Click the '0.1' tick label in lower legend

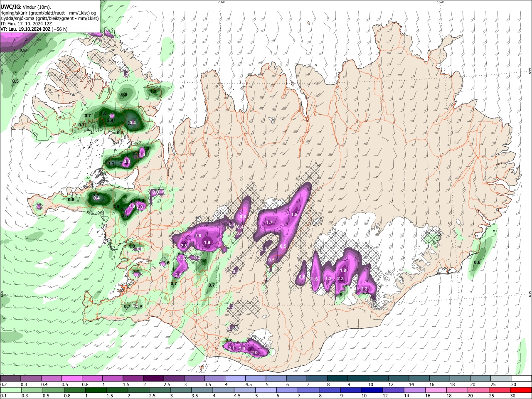click(x=3, y=396)
